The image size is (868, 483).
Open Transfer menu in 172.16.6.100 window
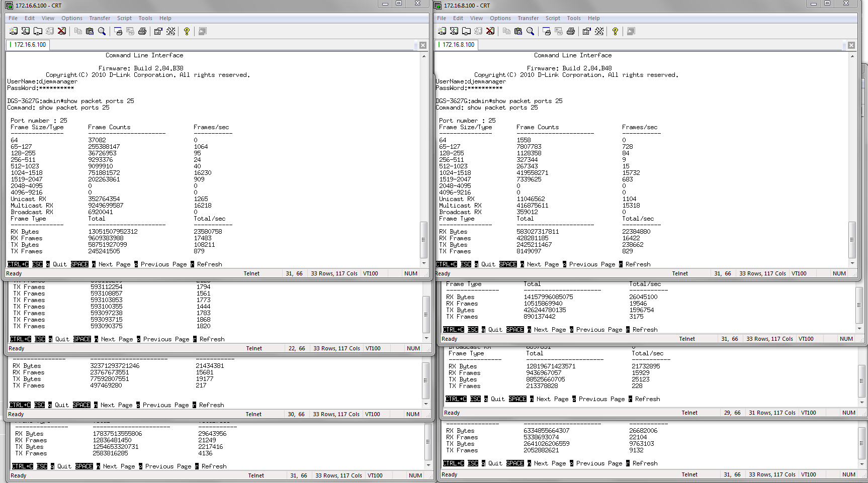pyautogui.click(x=100, y=18)
